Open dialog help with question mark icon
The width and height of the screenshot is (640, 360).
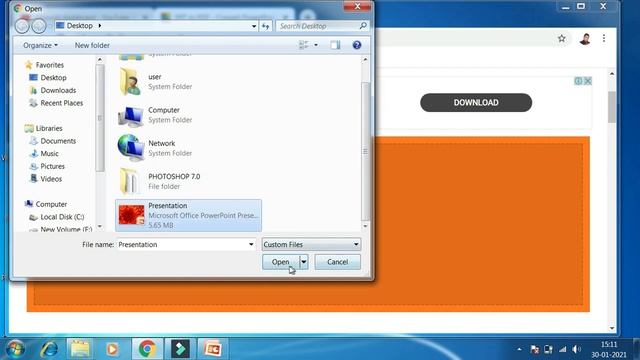(357, 45)
